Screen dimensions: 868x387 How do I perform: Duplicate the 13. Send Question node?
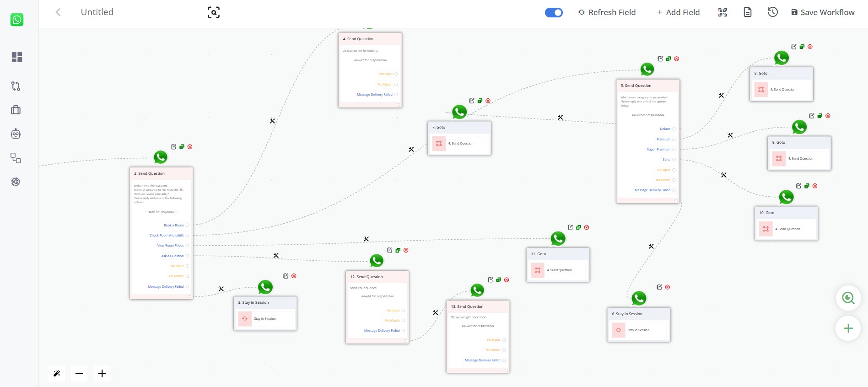(x=498, y=280)
